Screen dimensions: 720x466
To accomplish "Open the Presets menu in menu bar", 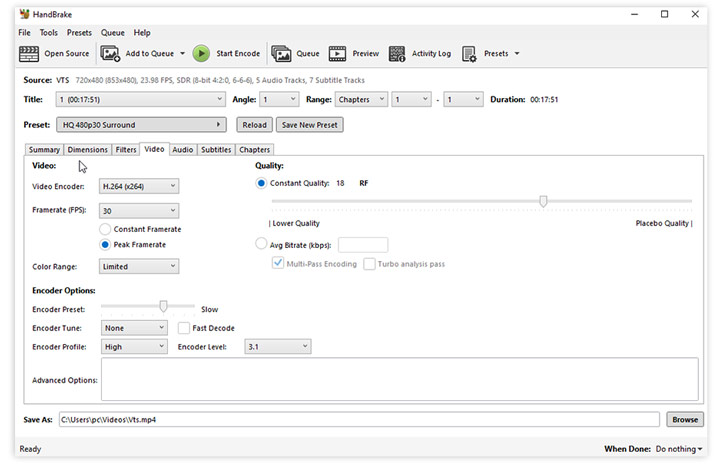I will coord(79,33).
